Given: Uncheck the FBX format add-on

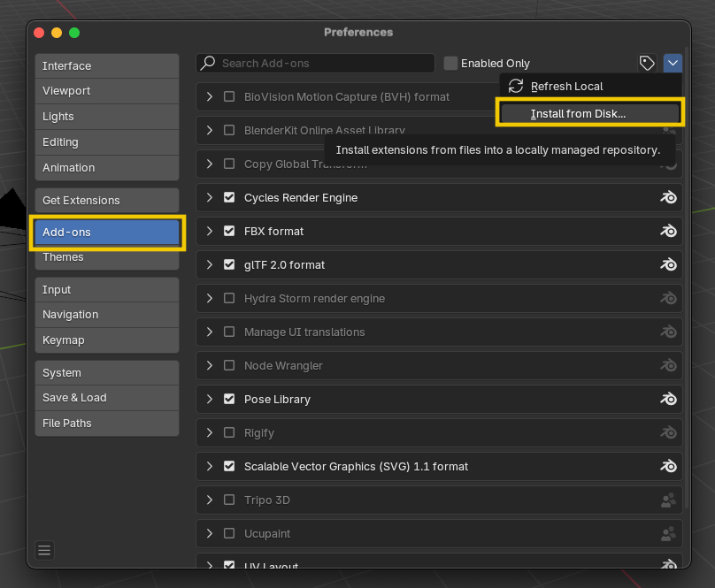Looking at the screenshot, I should click(229, 231).
